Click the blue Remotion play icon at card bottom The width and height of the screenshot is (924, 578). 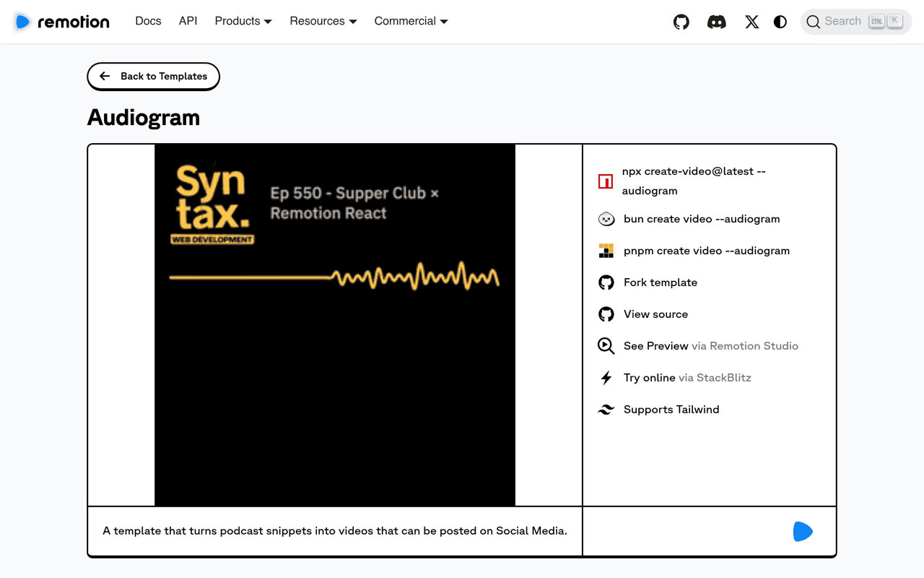tap(803, 532)
